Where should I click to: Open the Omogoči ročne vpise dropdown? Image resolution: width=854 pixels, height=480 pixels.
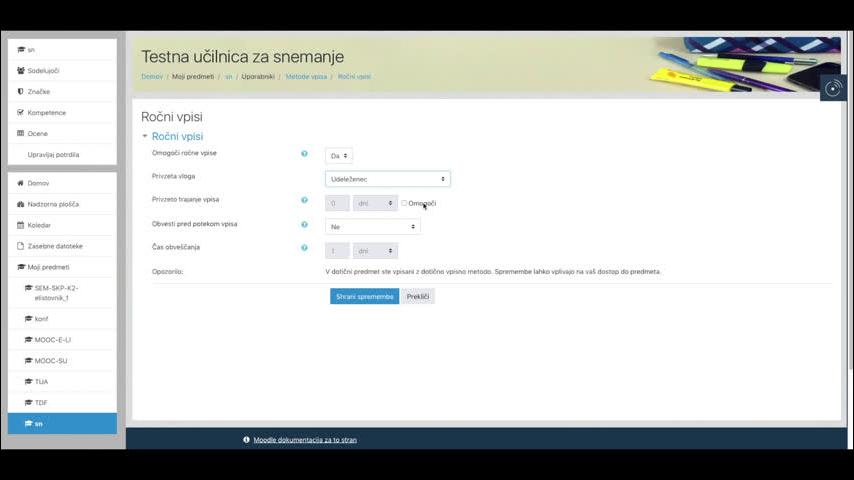pos(339,156)
